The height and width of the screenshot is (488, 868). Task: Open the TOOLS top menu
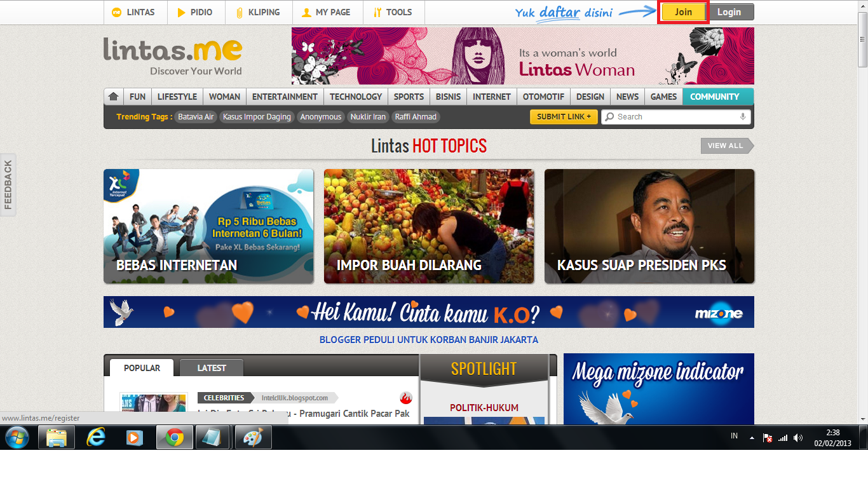[394, 12]
